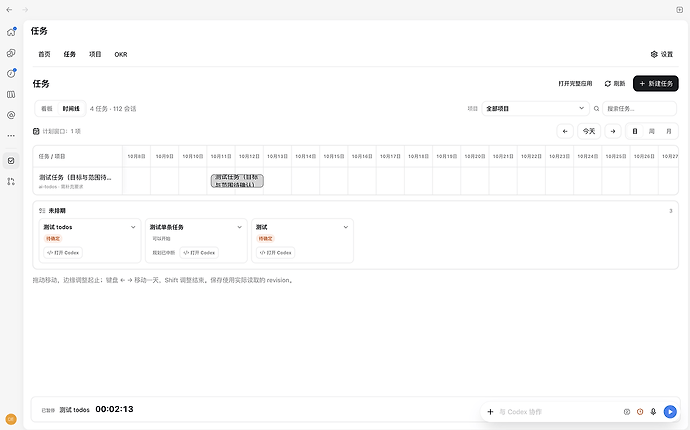
Task: Select the 周 week scale
Action: (x=652, y=131)
